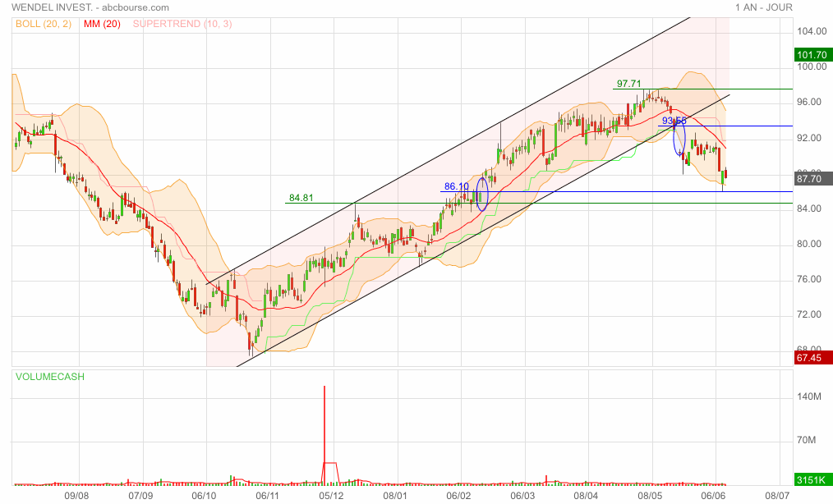Viewport: 833px width, 504px height.
Task: Click the 80.00 price axis label
Action: (x=809, y=245)
